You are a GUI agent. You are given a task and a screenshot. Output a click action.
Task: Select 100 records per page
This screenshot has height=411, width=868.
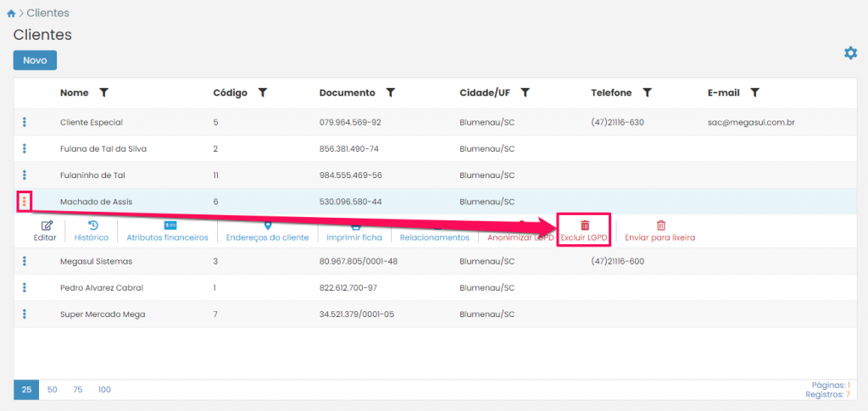(104, 390)
